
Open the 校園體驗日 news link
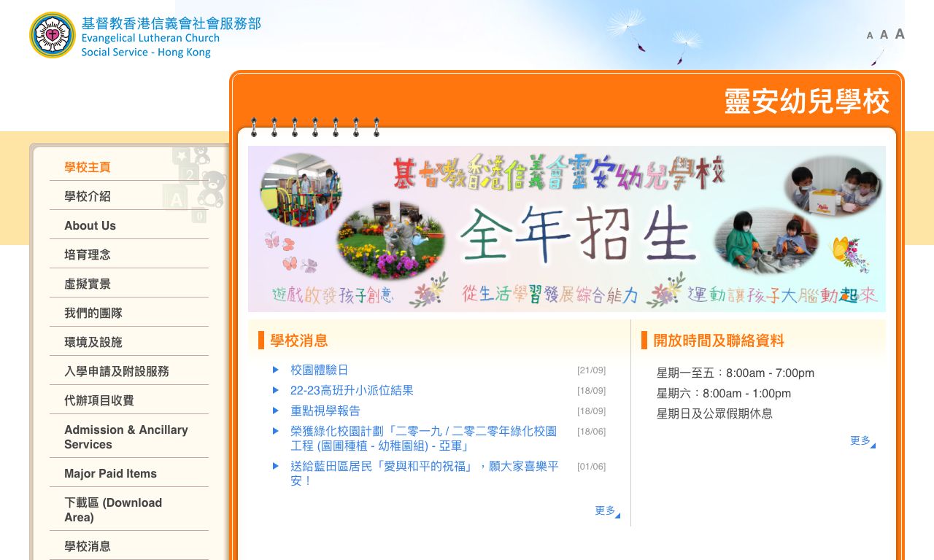[x=320, y=370]
